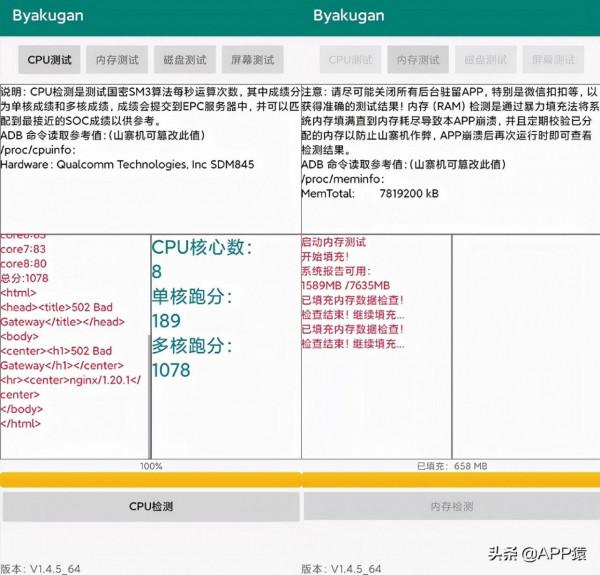This screenshot has height=575, width=600.
Task: Click the single-core score 189
Action: click(166, 321)
